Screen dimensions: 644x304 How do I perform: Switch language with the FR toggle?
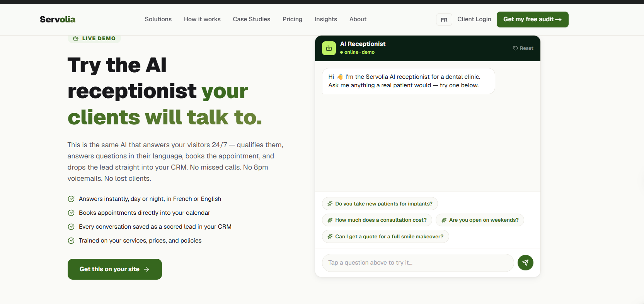point(444,20)
